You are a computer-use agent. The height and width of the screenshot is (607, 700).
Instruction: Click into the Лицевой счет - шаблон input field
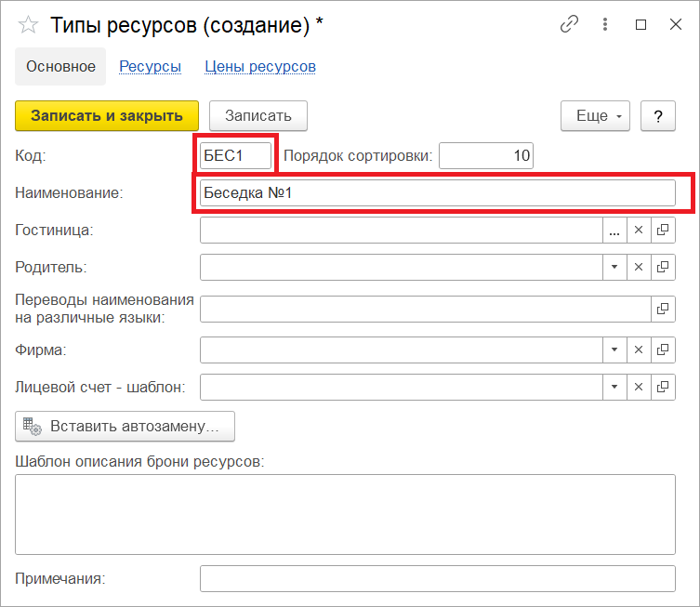click(402, 387)
